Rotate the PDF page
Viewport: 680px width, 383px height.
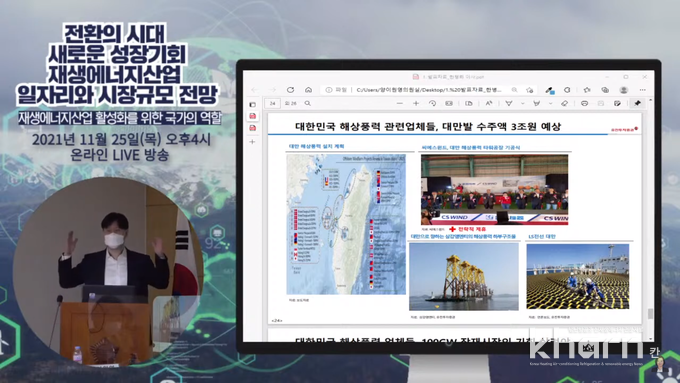[432, 104]
